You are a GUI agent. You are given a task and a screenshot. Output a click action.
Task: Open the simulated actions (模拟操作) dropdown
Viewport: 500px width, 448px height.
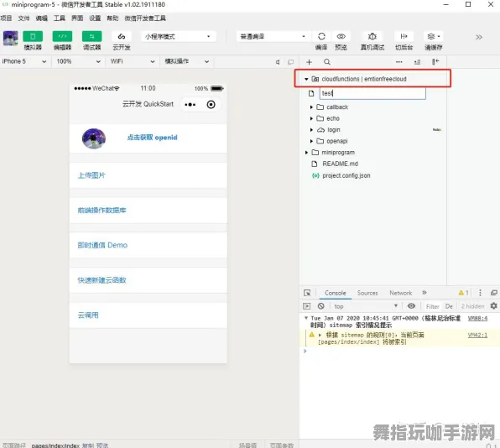187,61
